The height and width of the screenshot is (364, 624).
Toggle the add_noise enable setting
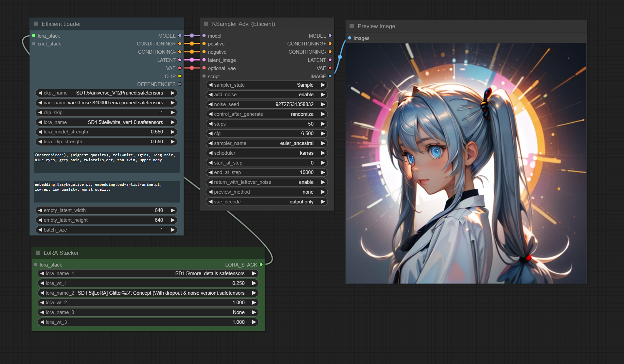coord(267,95)
